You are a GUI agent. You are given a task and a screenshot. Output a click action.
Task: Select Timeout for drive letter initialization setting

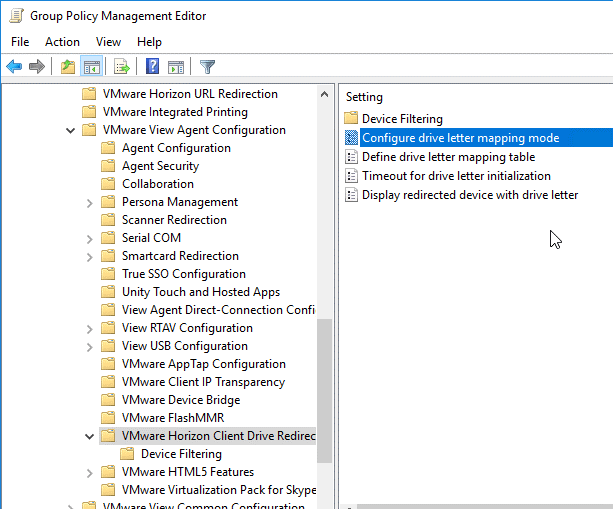click(456, 176)
